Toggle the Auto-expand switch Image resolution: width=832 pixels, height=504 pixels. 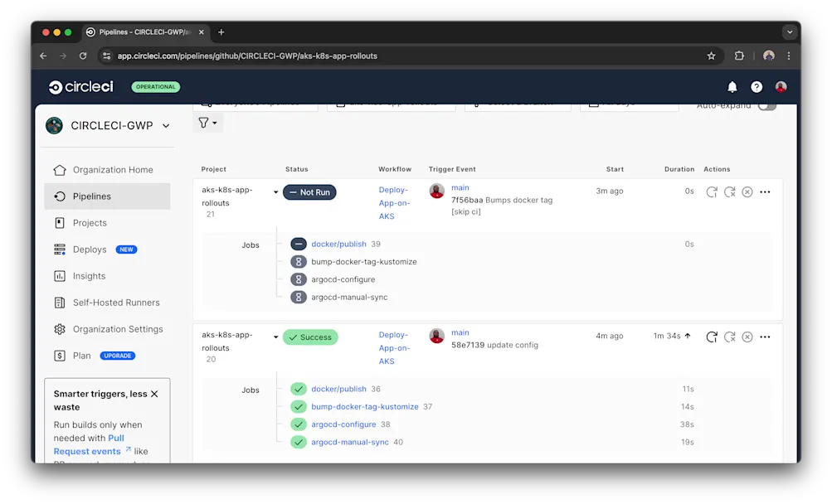tap(766, 105)
